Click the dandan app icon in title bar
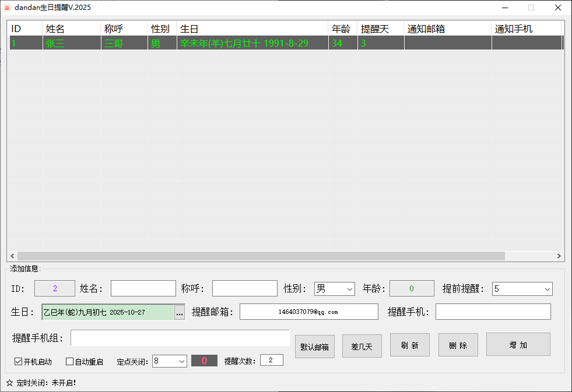 [8, 8]
